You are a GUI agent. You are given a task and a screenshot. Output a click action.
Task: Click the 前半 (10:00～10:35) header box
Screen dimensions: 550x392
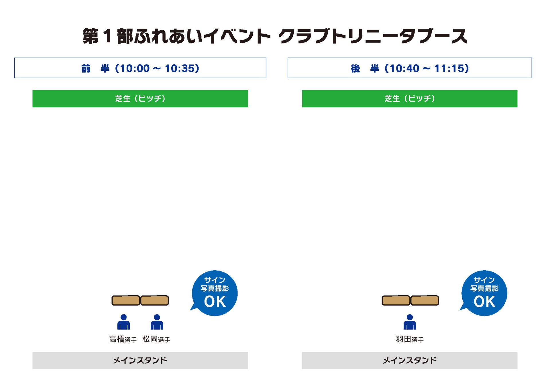coord(140,68)
